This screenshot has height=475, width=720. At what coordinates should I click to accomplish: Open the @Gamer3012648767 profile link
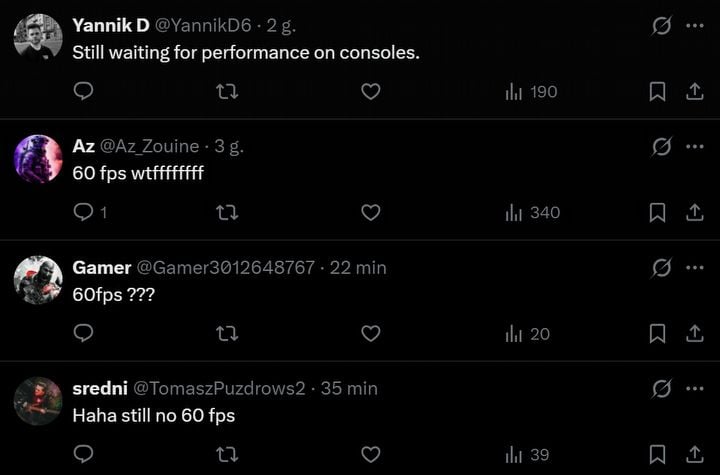tap(225, 268)
